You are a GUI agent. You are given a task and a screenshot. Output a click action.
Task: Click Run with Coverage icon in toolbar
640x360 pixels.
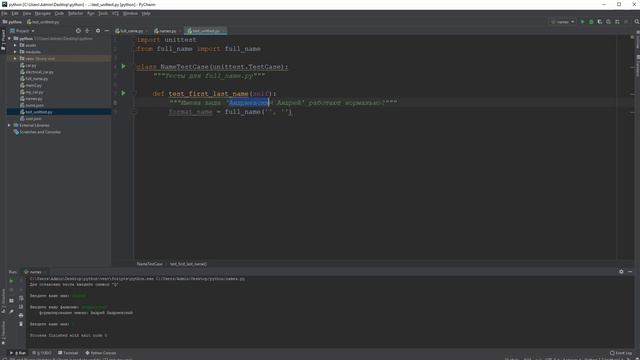click(600, 22)
